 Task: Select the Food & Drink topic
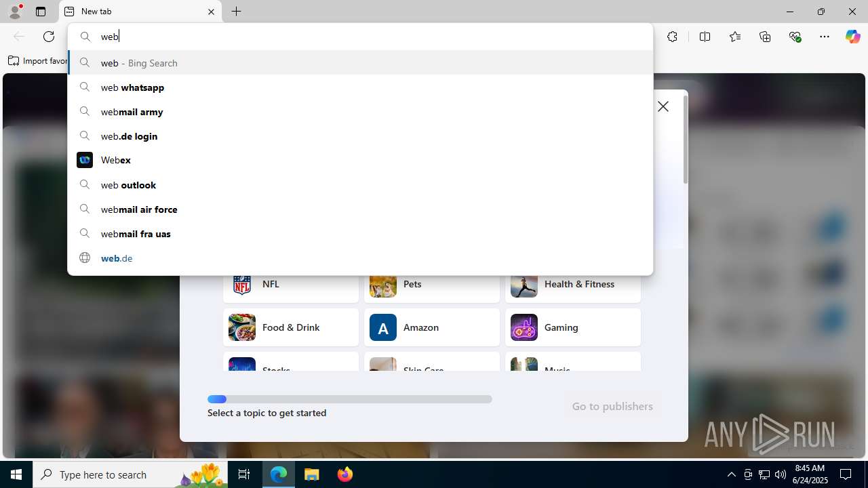(x=291, y=327)
